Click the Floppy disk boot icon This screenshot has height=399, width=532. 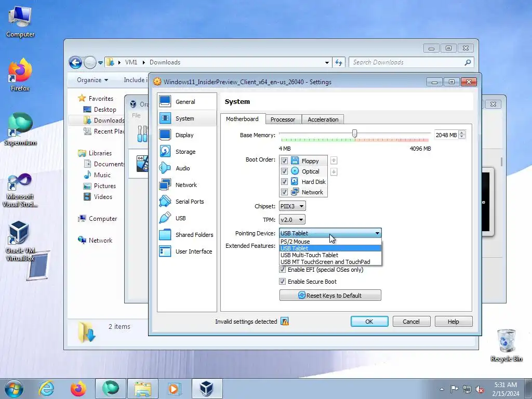click(x=295, y=161)
